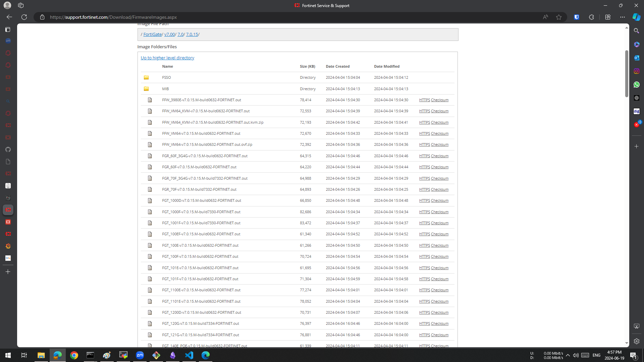Select the FSSO directory name
The width and height of the screenshot is (644, 362).
[x=166, y=77]
